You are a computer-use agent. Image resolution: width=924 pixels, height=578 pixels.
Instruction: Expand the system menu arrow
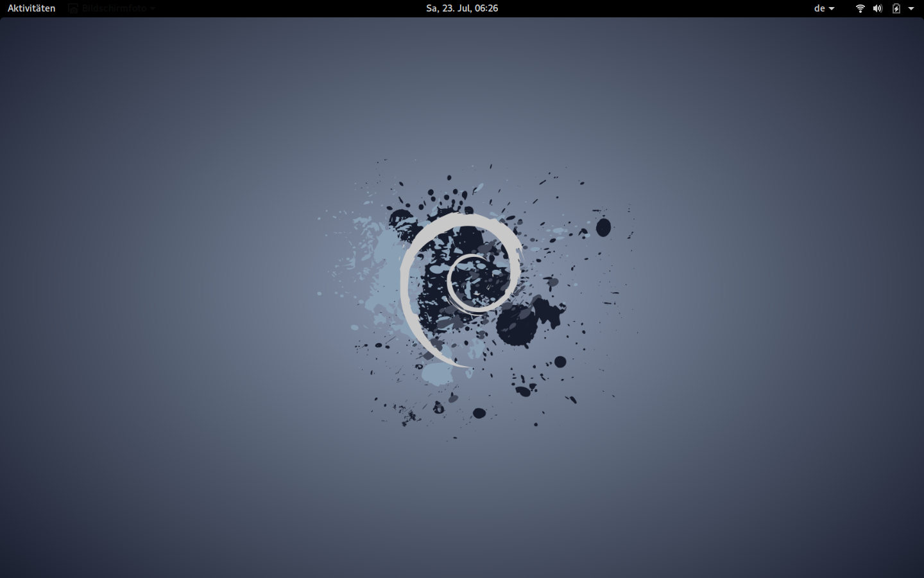click(911, 8)
